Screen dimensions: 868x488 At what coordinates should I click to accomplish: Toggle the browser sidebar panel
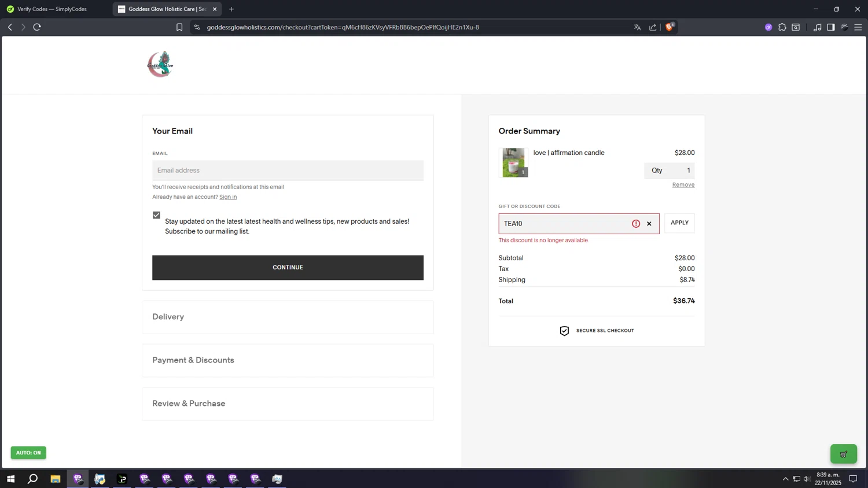click(x=831, y=27)
